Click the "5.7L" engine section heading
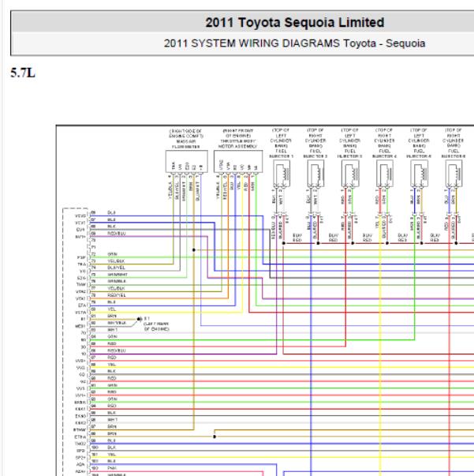This screenshot has height=476, width=474. pos(23,73)
